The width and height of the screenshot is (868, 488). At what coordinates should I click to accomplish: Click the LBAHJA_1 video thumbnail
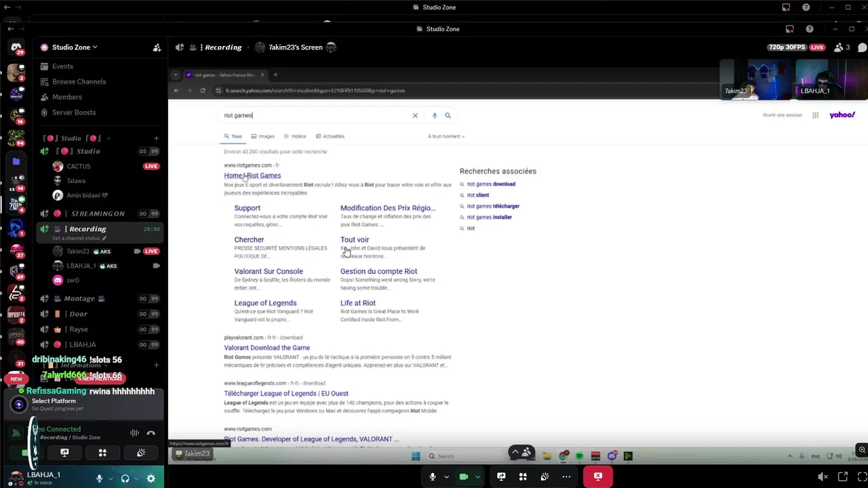tap(831, 80)
